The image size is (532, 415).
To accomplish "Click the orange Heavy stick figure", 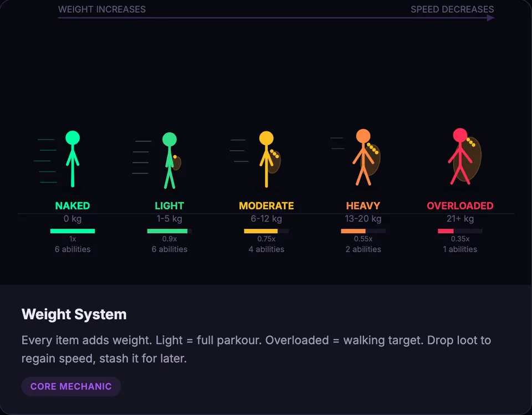I will (366, 157).
